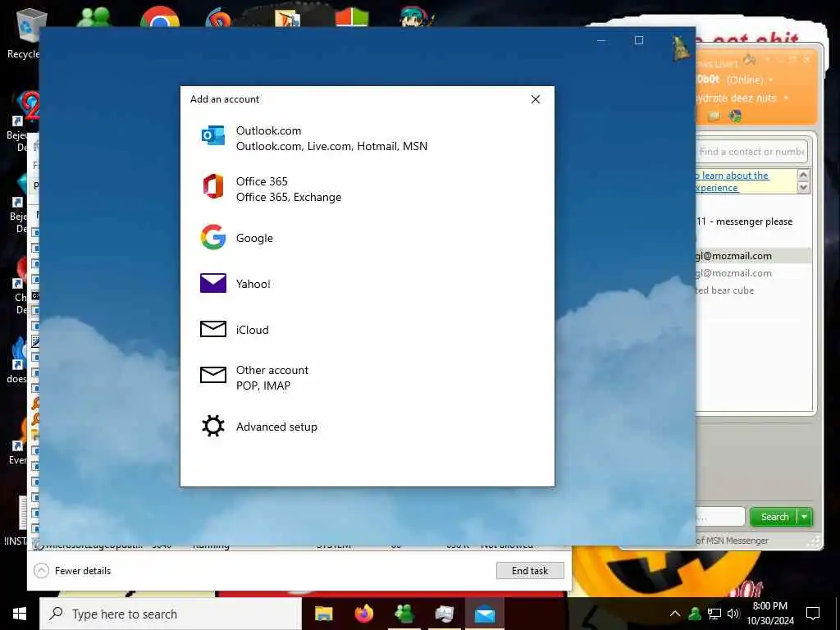Viewport: 840px width, 630px height.
Task: Open the Windows logo Start button
Action: (20, 614)
